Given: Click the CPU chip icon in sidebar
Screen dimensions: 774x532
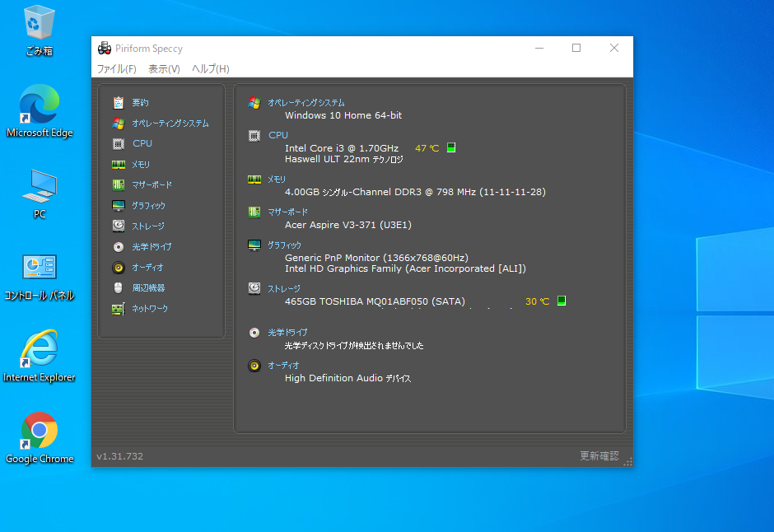Looking at the screenshot, I should tap(119, 143).
